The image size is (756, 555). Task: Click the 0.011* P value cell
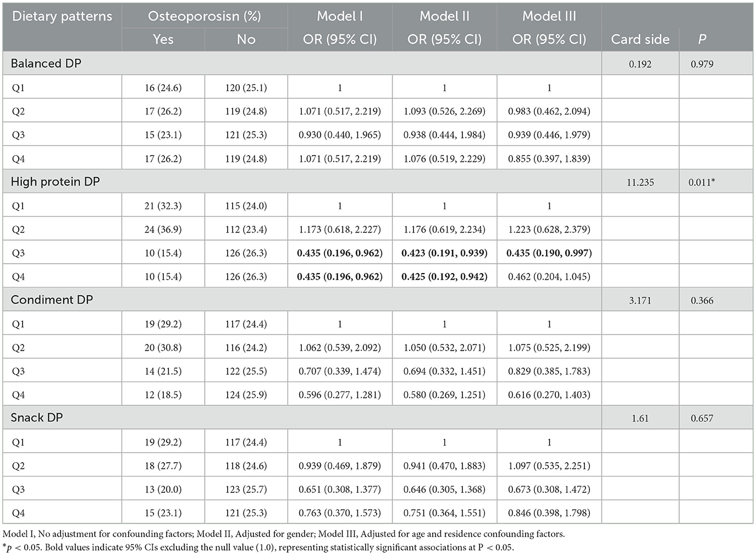tap(702, 182)
